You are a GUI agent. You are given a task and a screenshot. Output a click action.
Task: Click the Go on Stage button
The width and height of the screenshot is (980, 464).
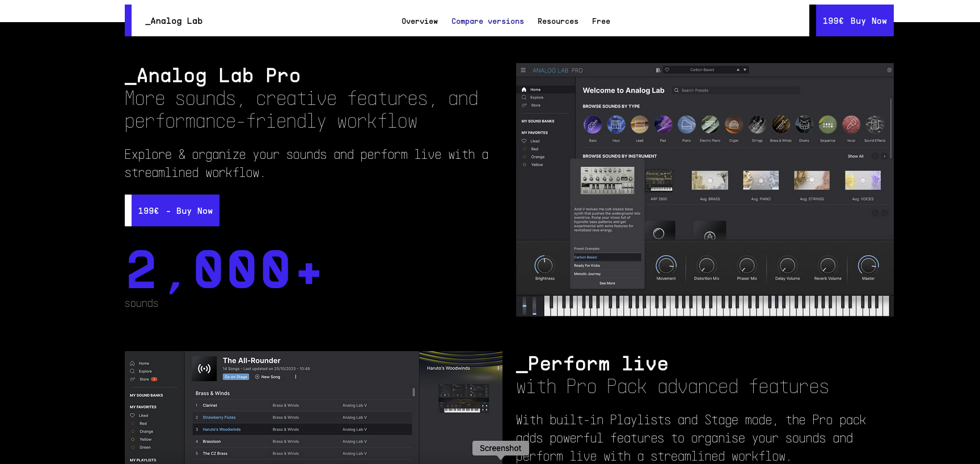(x=236, y=377)
